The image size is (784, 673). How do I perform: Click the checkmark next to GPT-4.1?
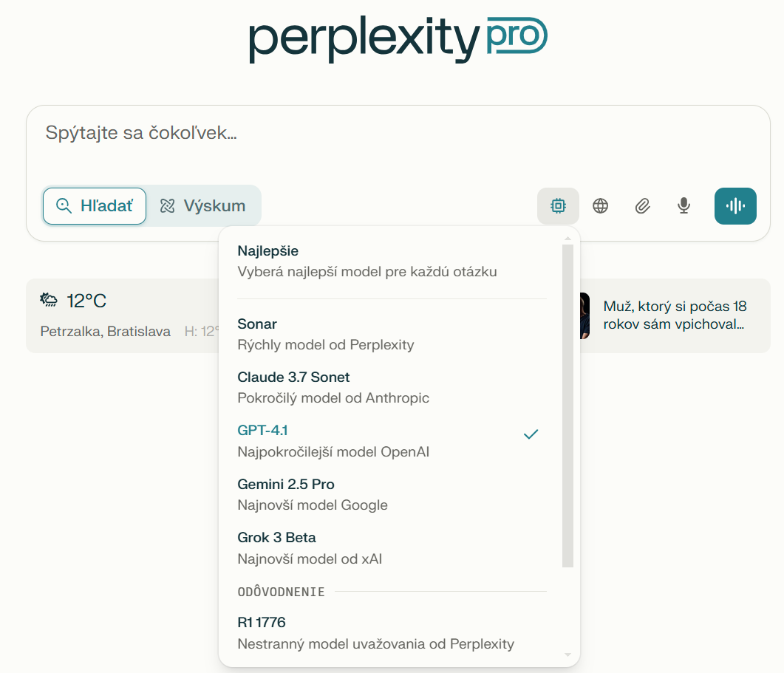point(531,434)
